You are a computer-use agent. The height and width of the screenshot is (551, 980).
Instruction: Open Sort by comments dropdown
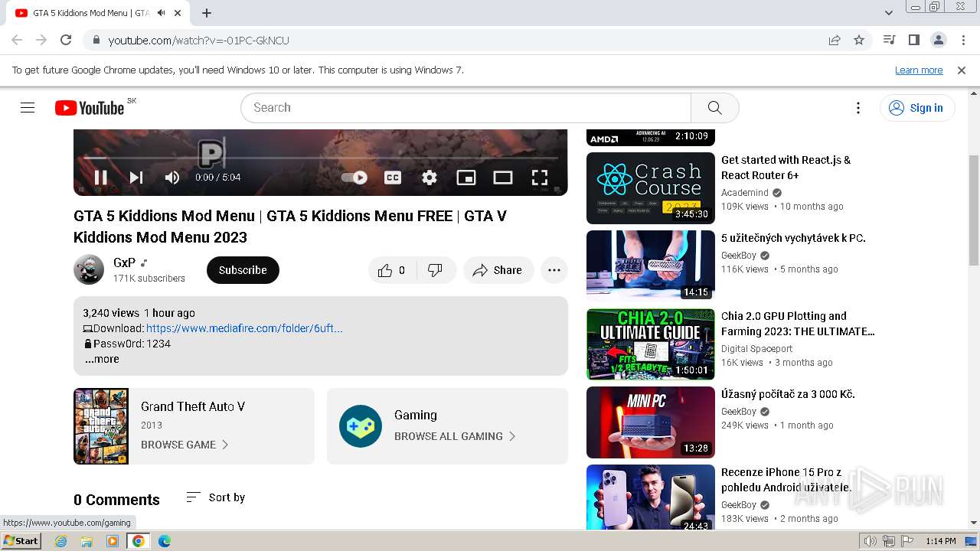click(x=216, y=497)
